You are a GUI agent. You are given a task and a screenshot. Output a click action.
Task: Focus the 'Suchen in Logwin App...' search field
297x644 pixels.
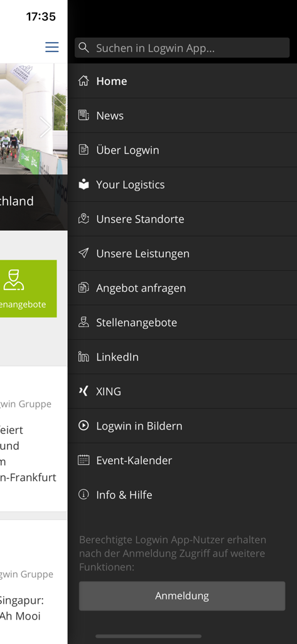click(182, 48)
